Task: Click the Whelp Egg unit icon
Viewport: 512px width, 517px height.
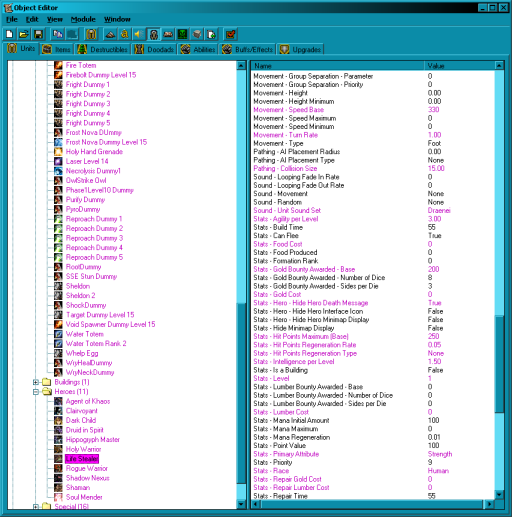Action: point(58,353)
